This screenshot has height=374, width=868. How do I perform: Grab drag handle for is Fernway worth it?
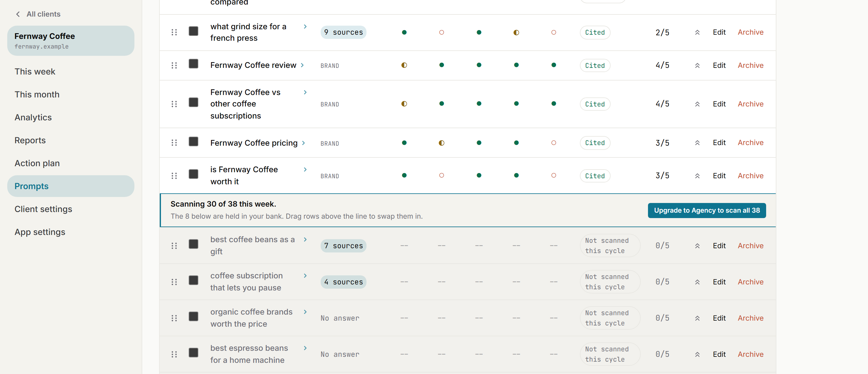point(174,176)
